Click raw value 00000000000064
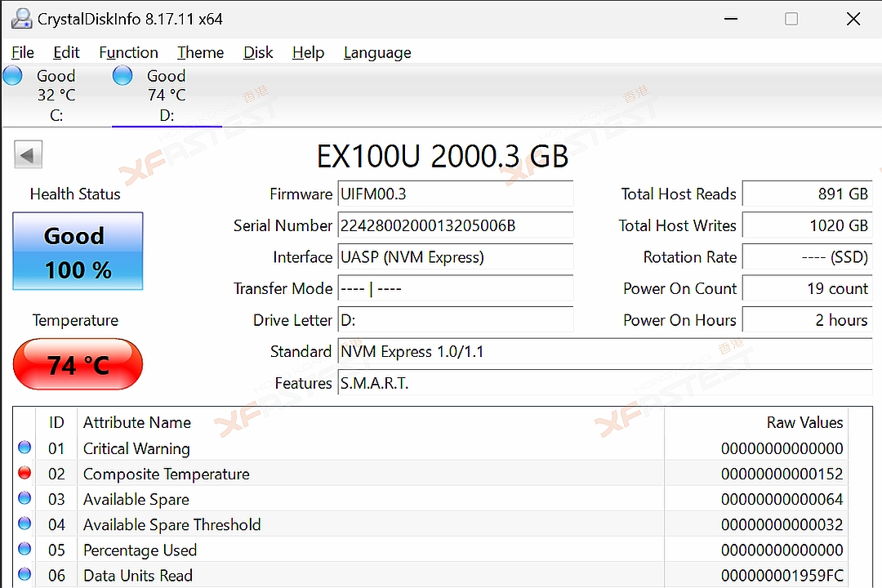Screen dimensions: 882x588 click(x=782, y=500)
